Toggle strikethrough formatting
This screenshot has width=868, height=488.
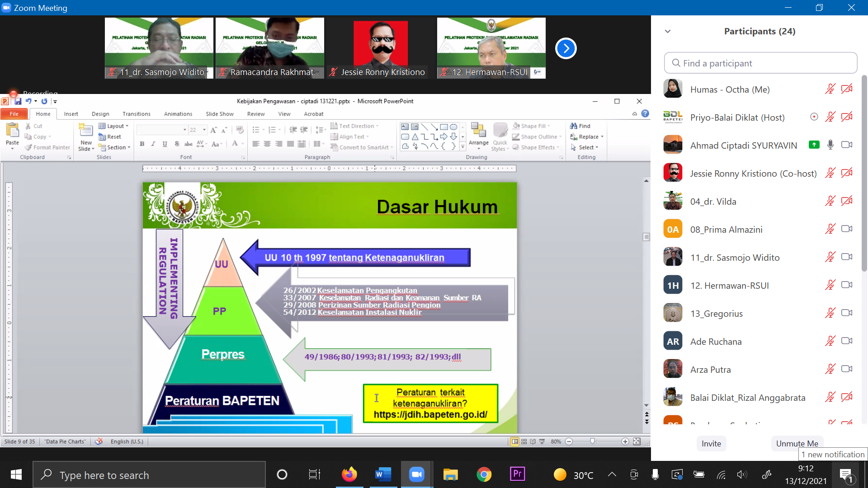tap(189, 144)
